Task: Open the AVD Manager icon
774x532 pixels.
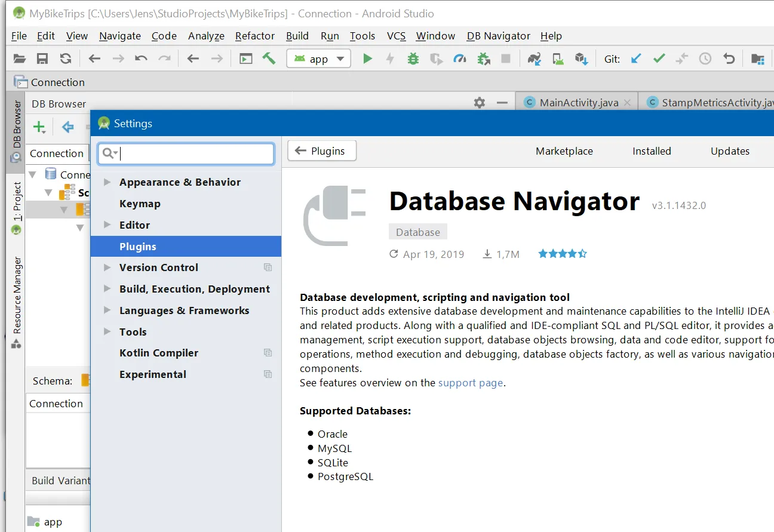Action: (x=558, y=59)
